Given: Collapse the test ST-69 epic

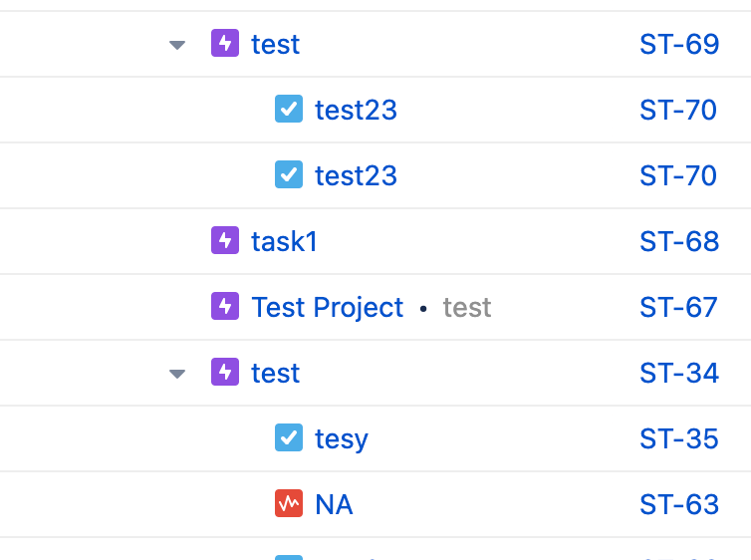Looking at the screenshot, I should point(177,45).
